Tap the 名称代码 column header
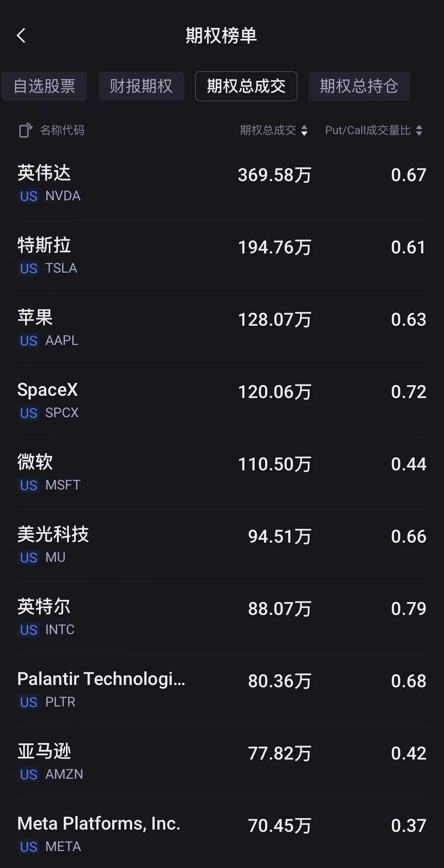Screen dimensions: 444x868 pyautogui.click(x=62, y=130)
